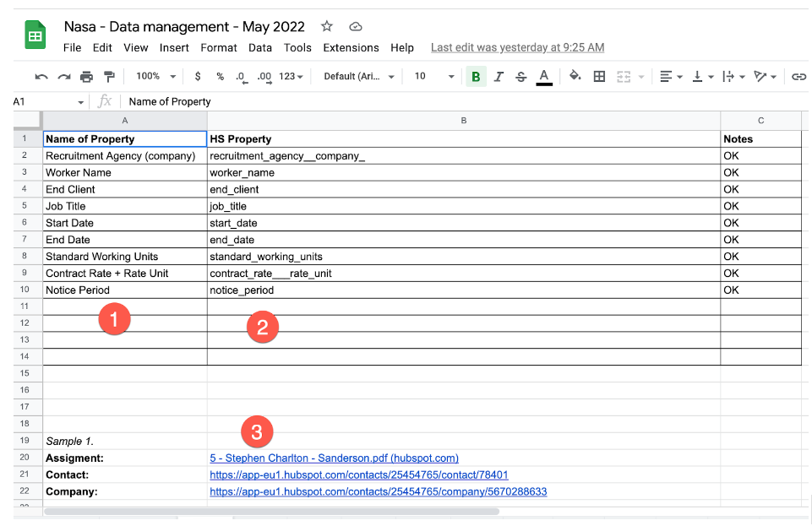Open the Tools menu

tap(297, 47)
